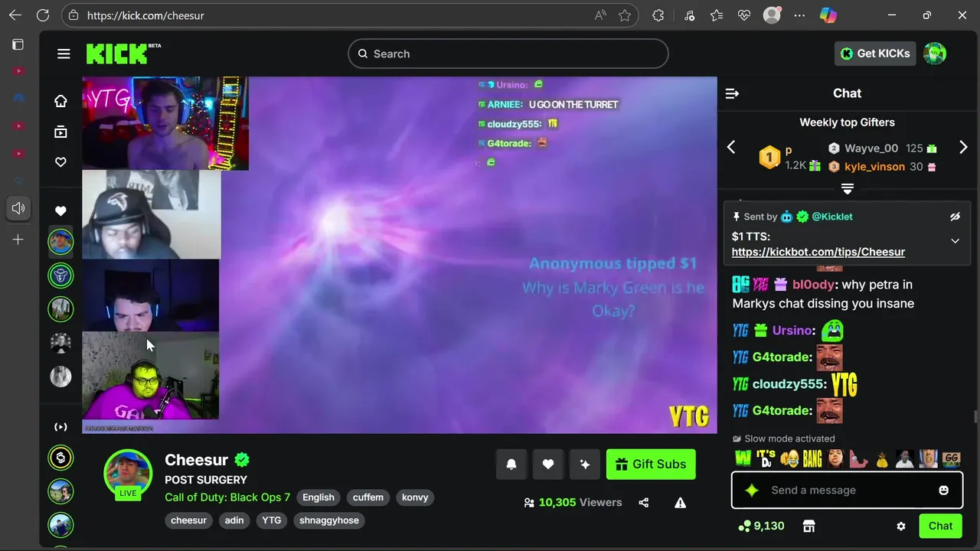Open Get KICKs purchase button
This screenshot has width=980, height=551.
(875, 54)
